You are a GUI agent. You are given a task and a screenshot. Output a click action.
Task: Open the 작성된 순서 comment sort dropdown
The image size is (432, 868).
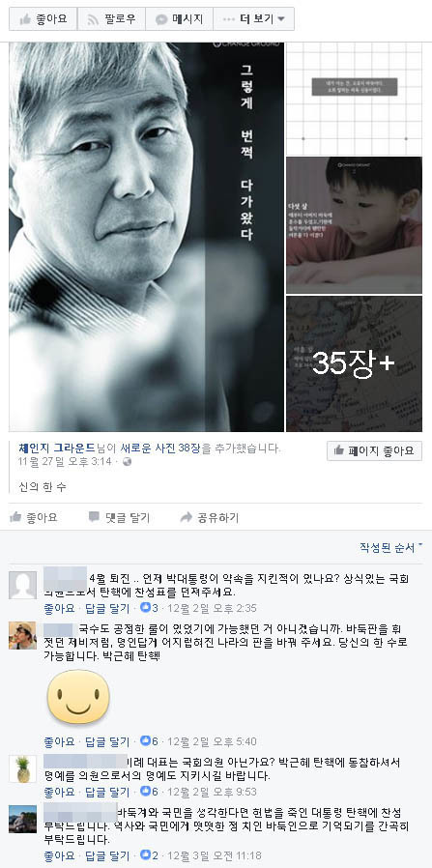point(391,548)
